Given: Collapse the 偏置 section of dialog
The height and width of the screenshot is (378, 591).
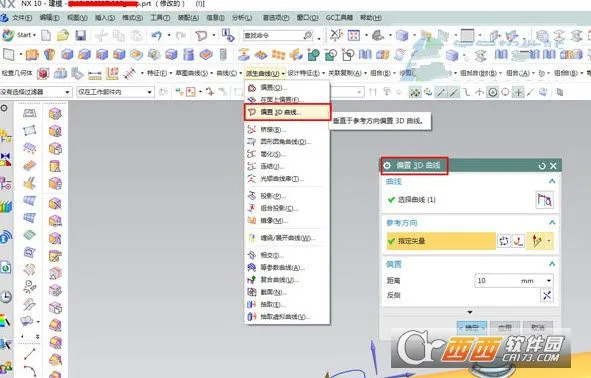Looking at the screenshot, I should click(551, 263).
